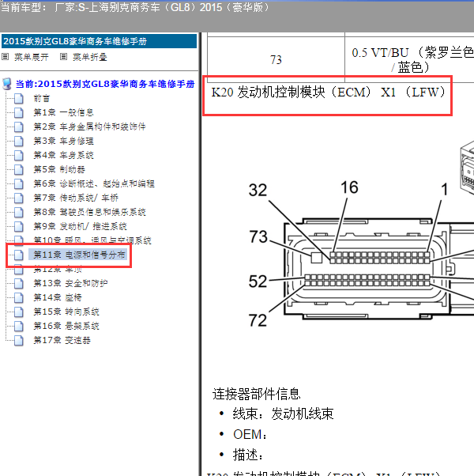Click the page icon next to 第5章 制动器
The height and width of the screenshot is (476, 474).
pos(19,169)
